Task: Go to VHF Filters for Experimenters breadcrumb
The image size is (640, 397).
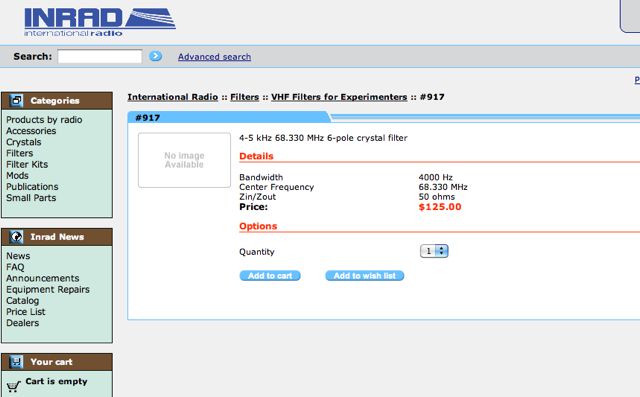Action: pos(339,97)
